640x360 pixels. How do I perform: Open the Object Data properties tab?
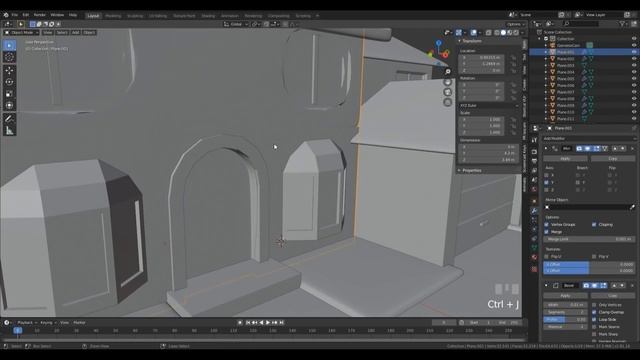[534, 247]
